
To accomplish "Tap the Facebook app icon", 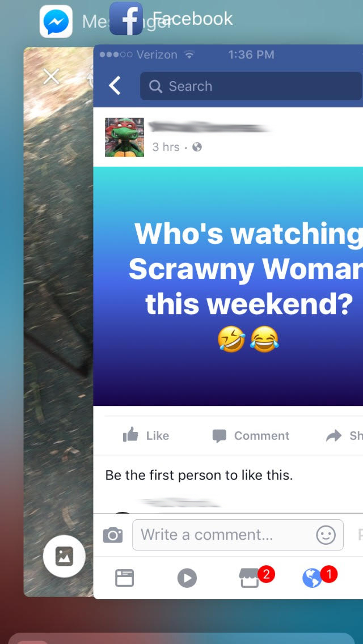I will coord(126,19).
